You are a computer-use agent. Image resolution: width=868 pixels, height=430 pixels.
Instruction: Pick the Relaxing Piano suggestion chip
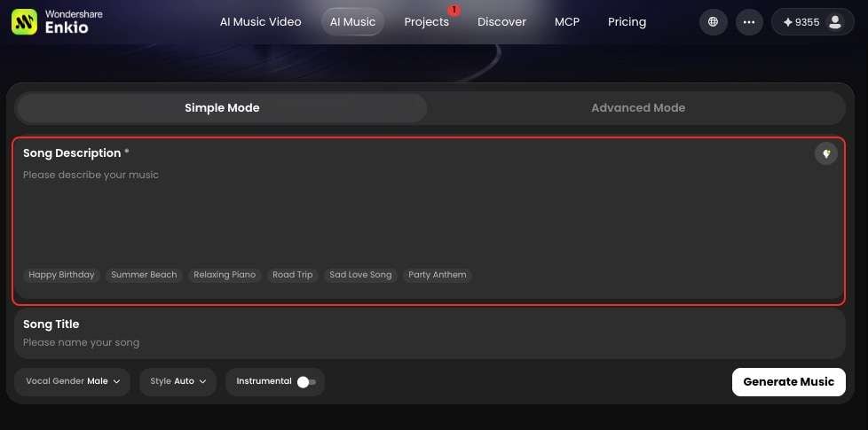(225, 275)
